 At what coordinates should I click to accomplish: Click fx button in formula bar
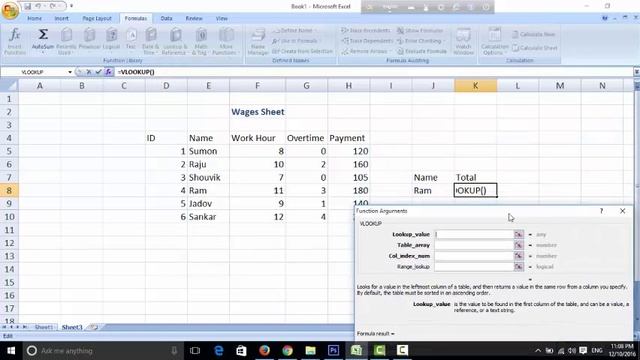click(108, 72)
